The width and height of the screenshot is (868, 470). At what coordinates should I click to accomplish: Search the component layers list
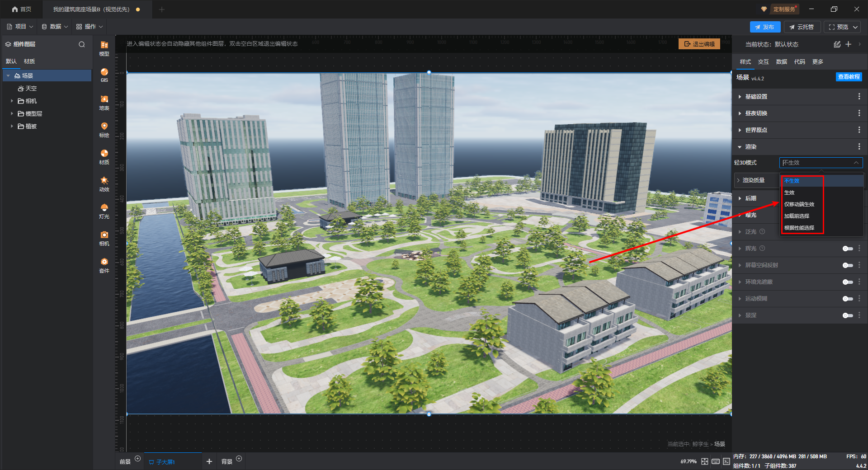click(x=82, y=44)
